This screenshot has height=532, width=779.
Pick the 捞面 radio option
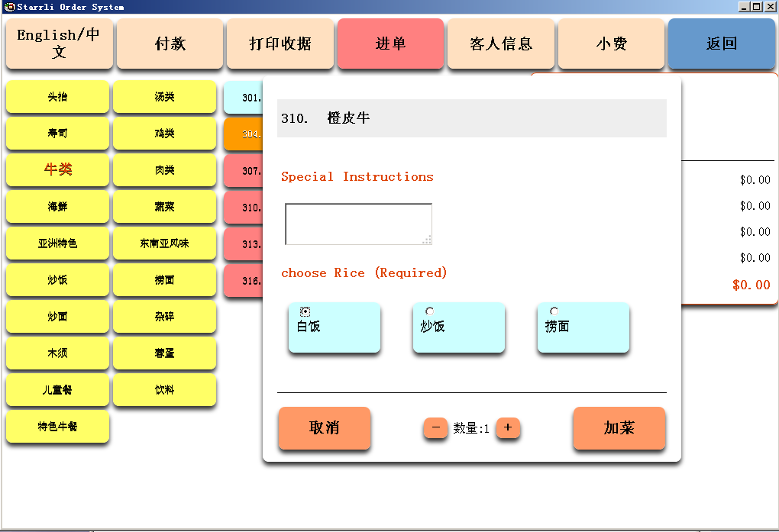click(554, 311)
